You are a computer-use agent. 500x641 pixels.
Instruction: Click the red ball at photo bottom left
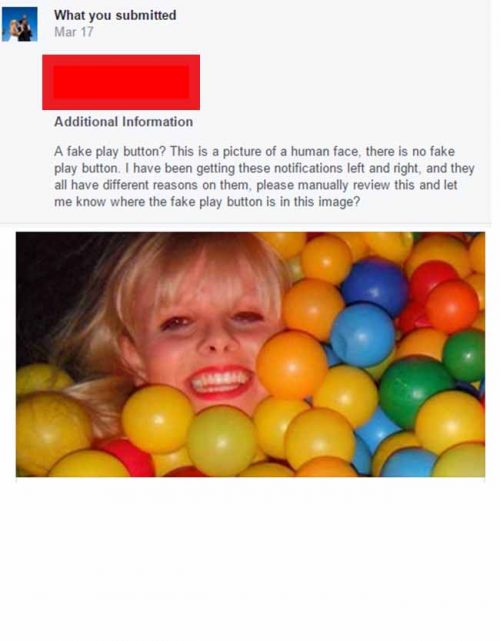tap(129, 458)
